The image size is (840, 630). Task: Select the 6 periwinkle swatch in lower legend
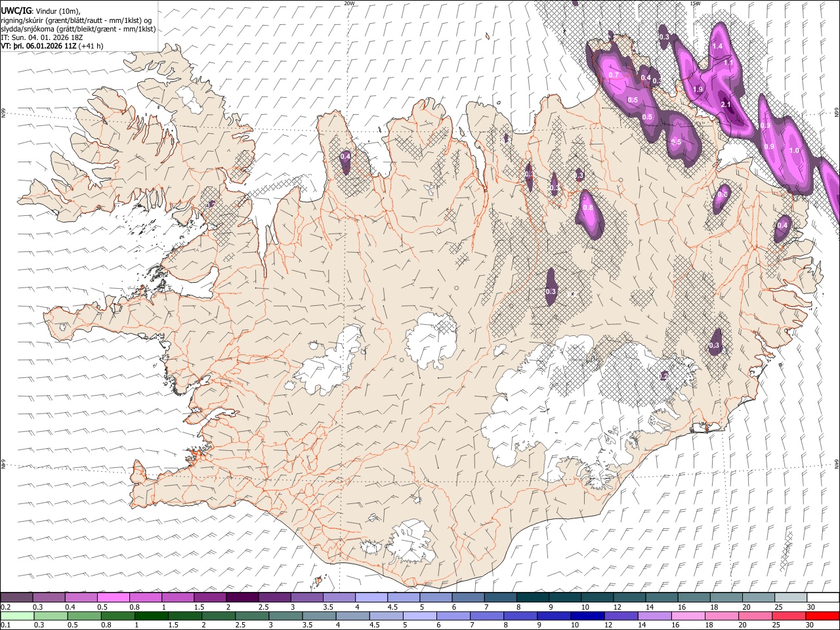pos(453,616)
